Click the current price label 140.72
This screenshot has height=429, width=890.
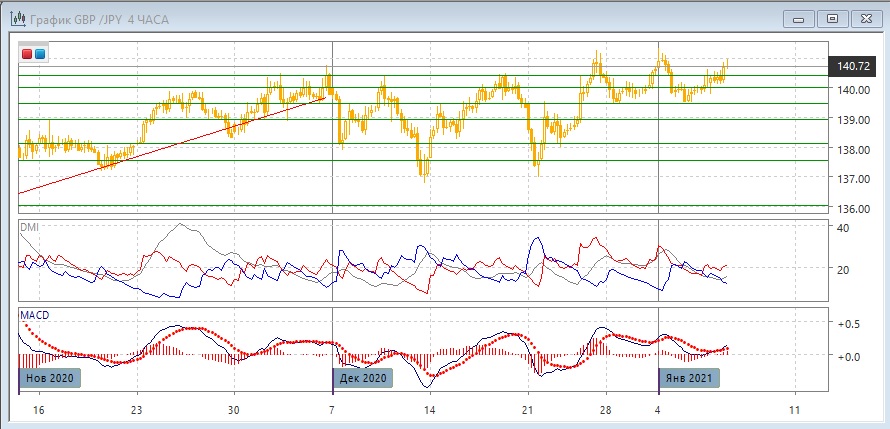pos(852,67)
